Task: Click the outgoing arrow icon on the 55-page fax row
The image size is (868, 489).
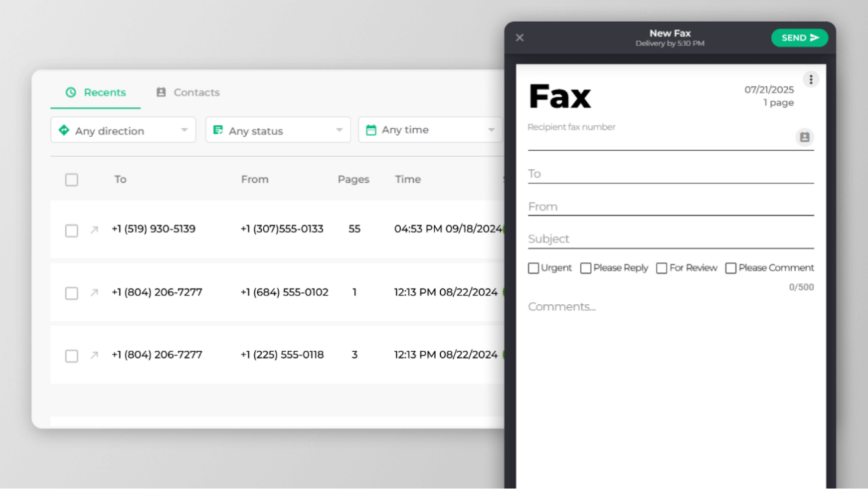Action: 93,229
